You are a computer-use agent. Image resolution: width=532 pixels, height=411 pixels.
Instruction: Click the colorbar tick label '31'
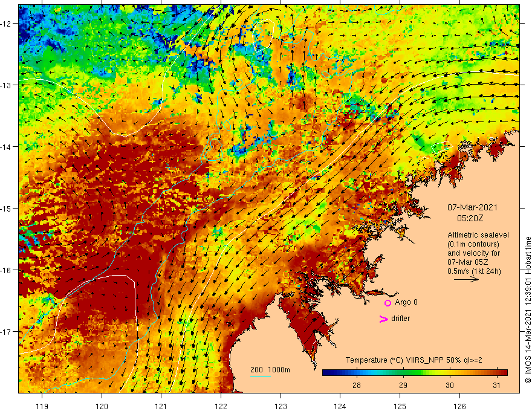[496, 385]
